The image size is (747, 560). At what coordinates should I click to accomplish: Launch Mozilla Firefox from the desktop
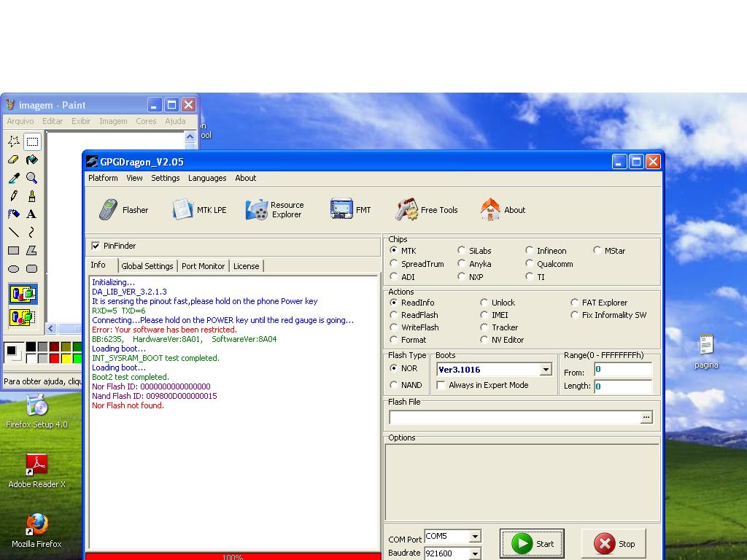[x=36, y=531]
